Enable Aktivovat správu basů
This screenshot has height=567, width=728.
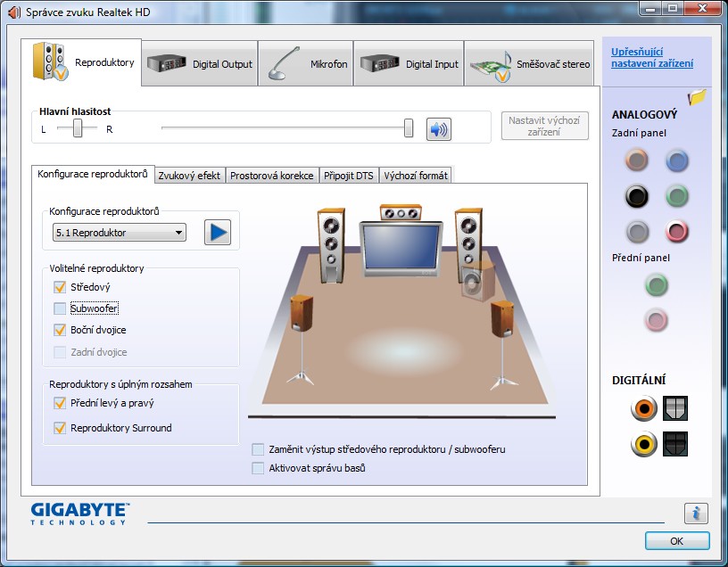point(258,468)
